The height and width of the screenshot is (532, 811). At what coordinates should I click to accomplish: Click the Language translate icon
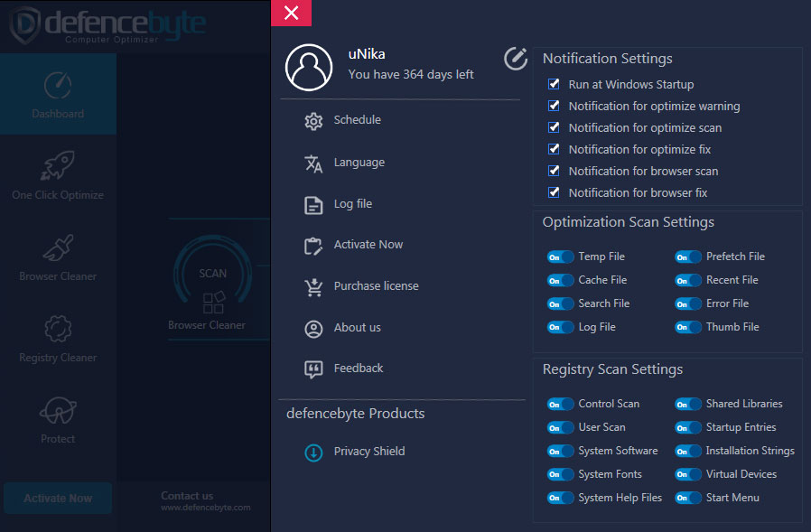(313, 163)
